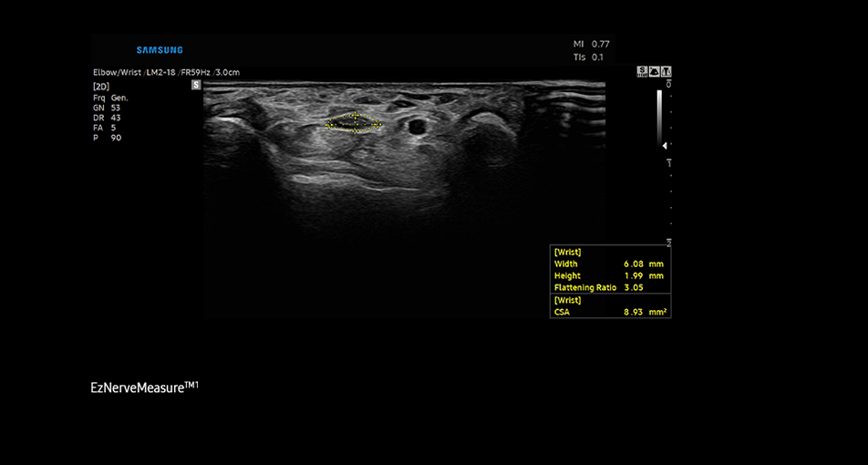868x465 pixels.
Task: Click the middle image-mode icon at top right
Action: coord(654,70)
